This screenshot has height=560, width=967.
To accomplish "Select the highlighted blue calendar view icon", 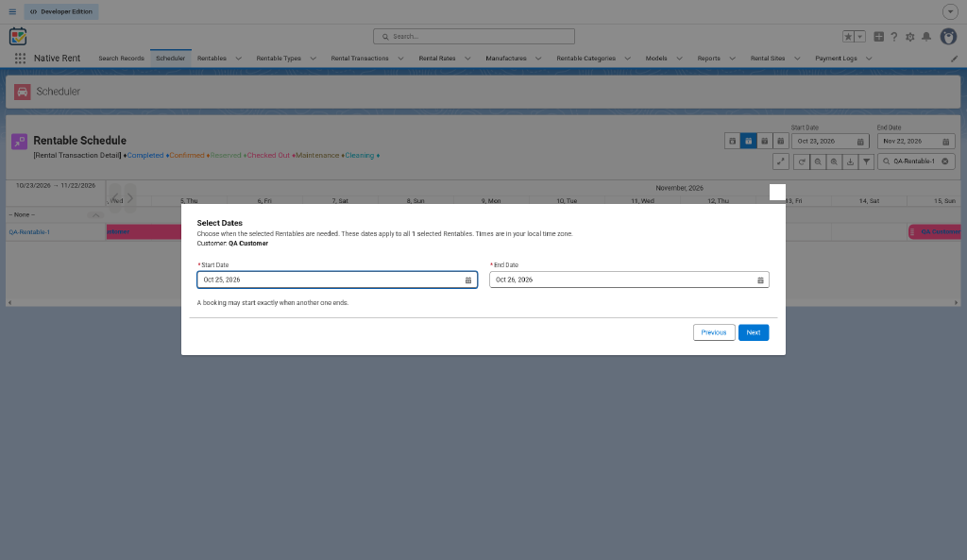I will point(748,142).
